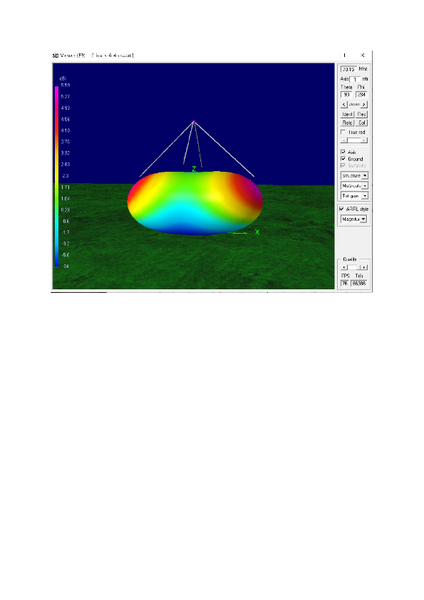424x600 pixels.
Task: Open the Magnitude dropdown under ARRL style
Action: (354, 219)
